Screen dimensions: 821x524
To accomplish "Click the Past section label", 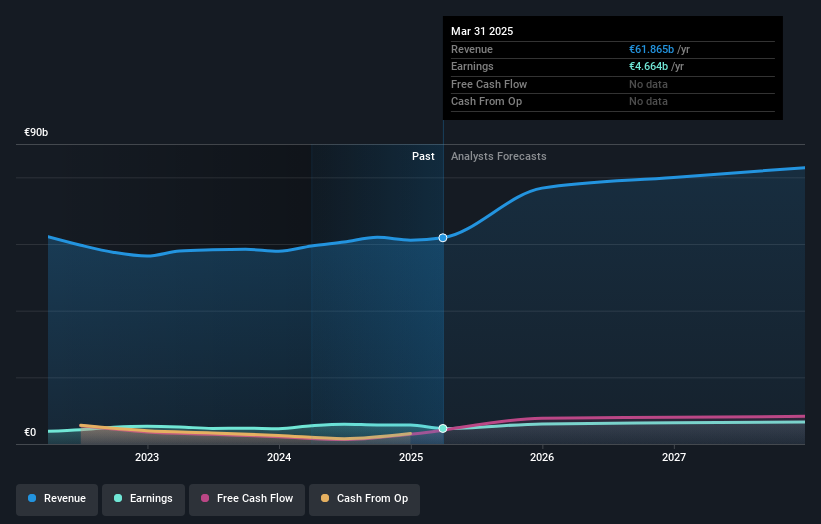I will pyautogui.click(x=423, y=156).
